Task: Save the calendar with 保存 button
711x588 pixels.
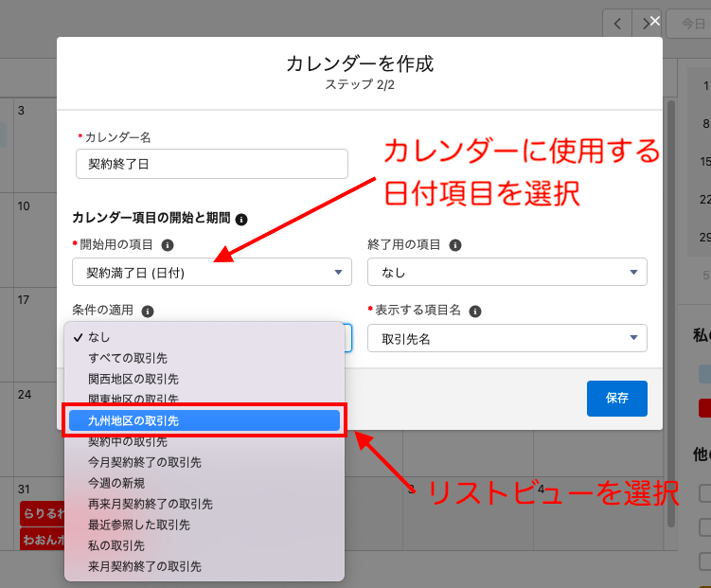Action: pyautogui.click(x=616, y=399)
